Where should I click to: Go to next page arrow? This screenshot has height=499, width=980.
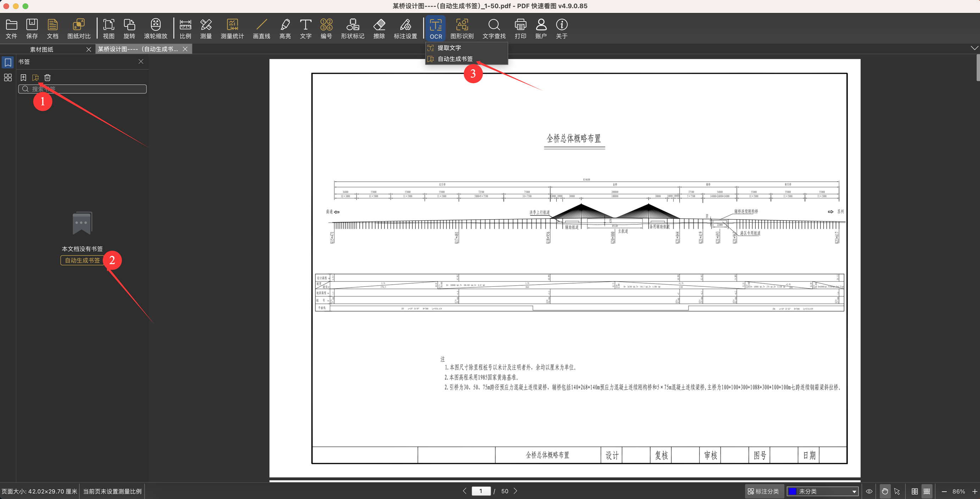coord(515,491)
